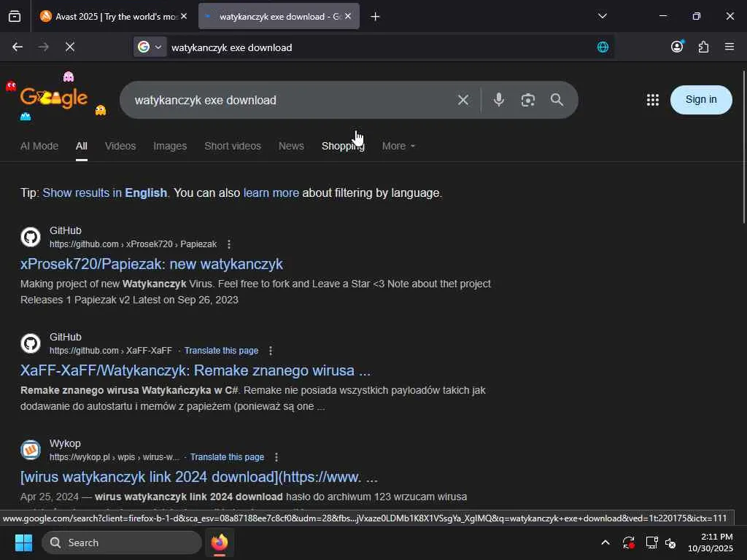
Task: Open xProsek720/Papiezak GitHub result
Action: (152, 264)
